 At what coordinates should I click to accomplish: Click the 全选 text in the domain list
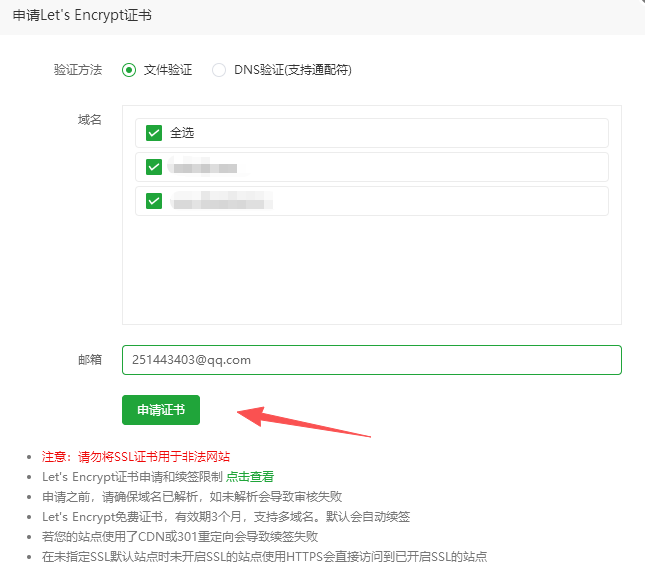181,133
